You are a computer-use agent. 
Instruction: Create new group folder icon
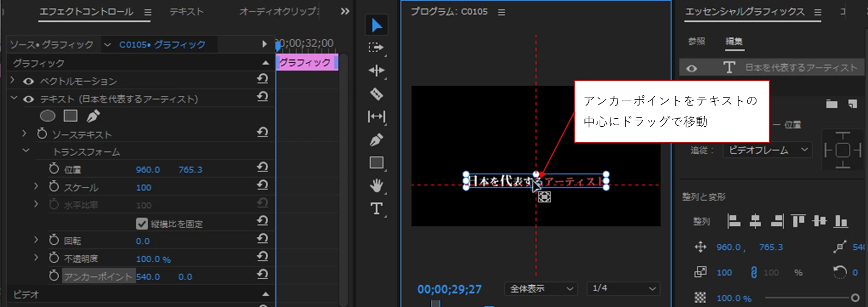click(x=832, y=104)
